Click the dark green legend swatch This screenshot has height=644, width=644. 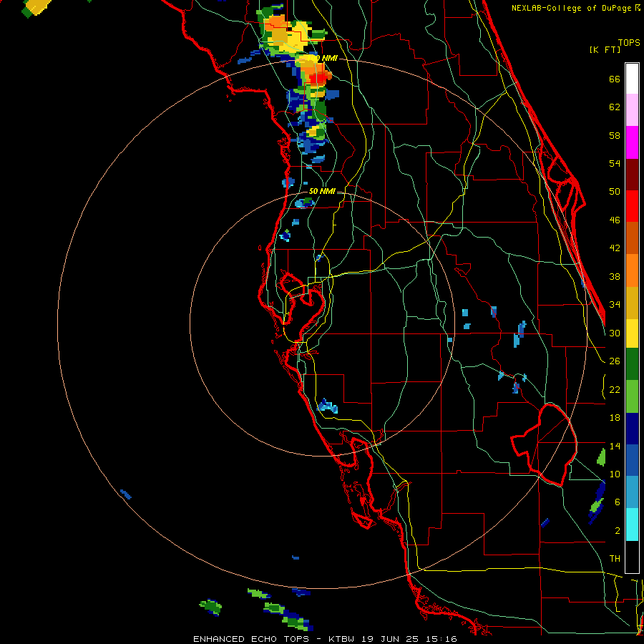coord(632,364)
